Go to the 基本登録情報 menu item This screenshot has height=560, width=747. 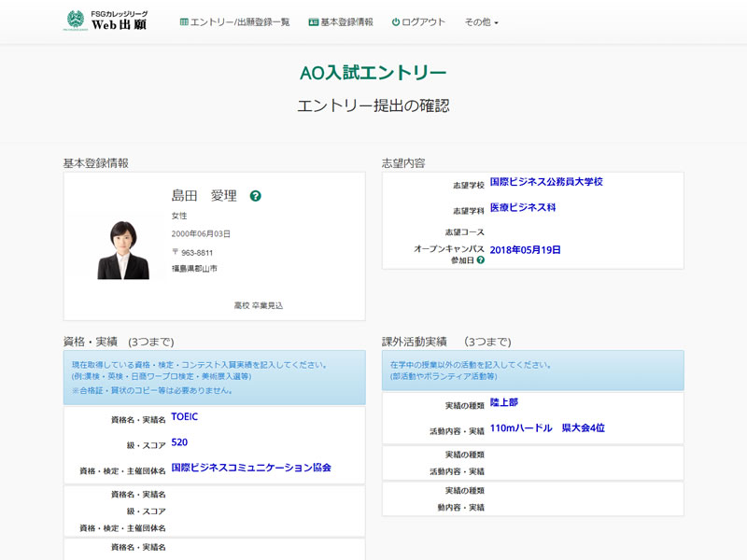tap(346, 21)
